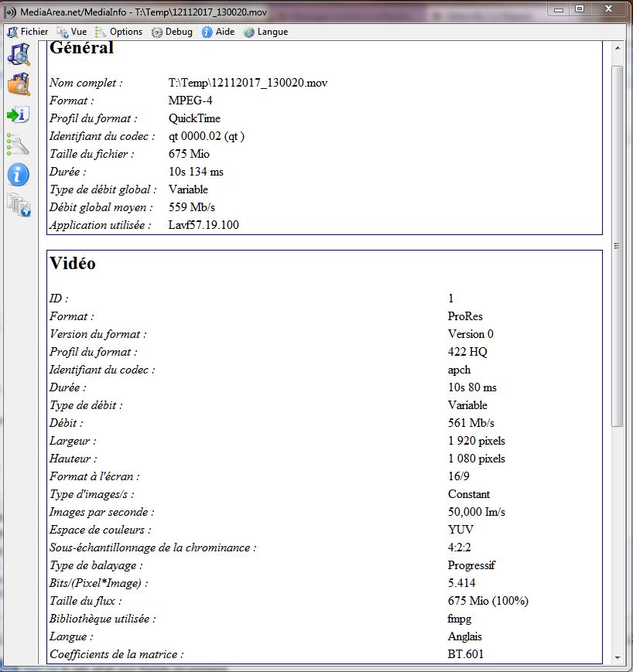Click the 10s 80 ms video duration value
The image size is (633, 672).
(x=472, y=387)
